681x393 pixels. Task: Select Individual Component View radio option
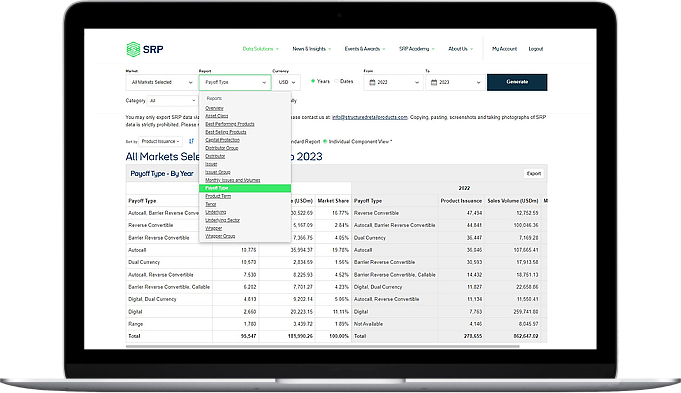(325, 141)
